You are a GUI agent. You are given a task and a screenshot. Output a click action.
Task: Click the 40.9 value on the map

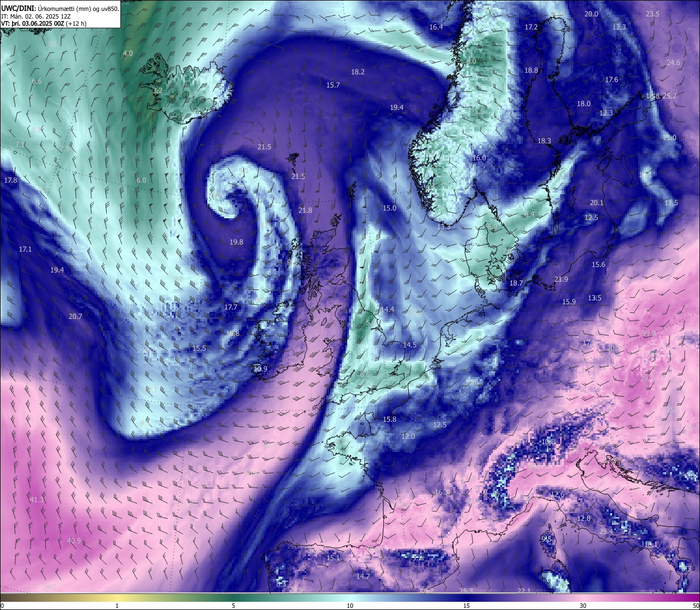point(74,541)
